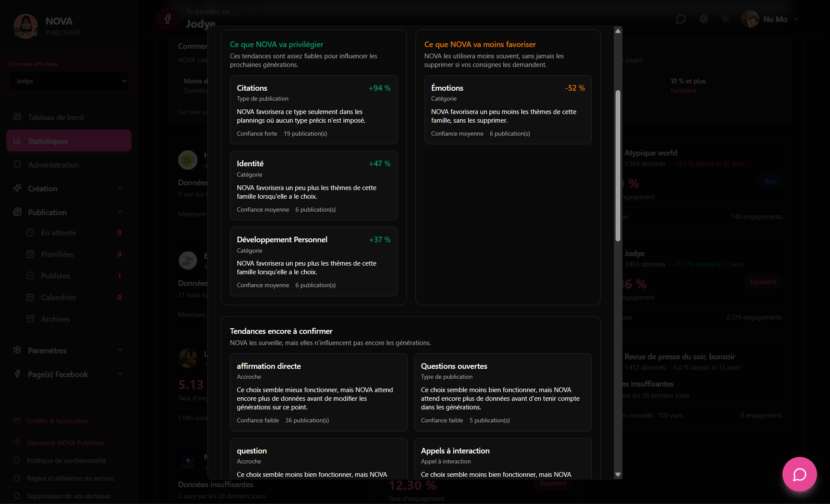830x504 pixels.
Task: Click the Atypique world page title
Action: (651, 153)
